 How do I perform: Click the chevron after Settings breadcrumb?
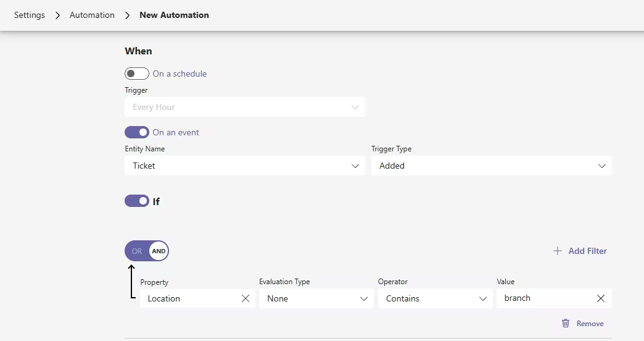coord(57,15)
